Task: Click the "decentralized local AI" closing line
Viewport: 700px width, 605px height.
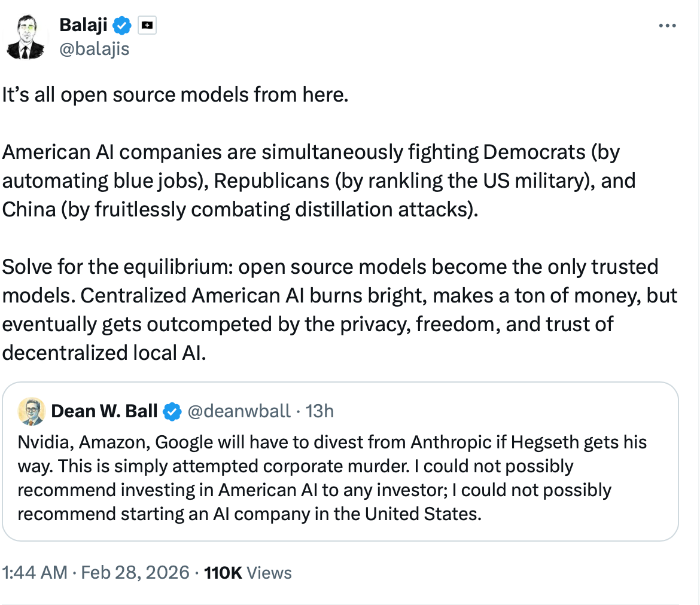Action: [104, 353]
